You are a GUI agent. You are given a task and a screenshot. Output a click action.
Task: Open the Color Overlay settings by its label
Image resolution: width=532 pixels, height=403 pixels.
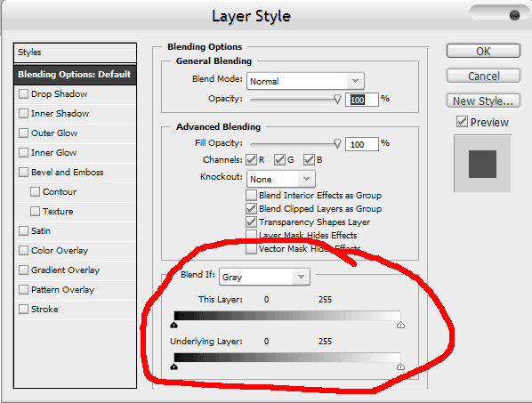coord(60,251)
